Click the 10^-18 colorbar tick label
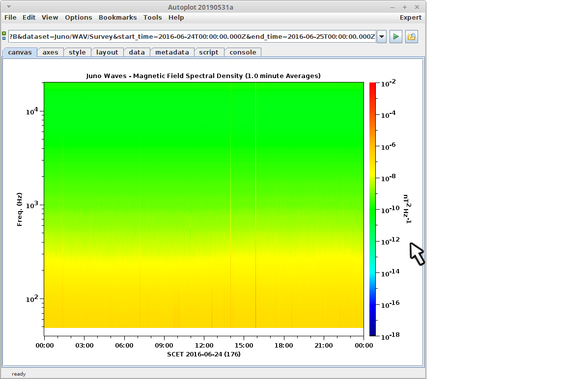 (390, 336)
